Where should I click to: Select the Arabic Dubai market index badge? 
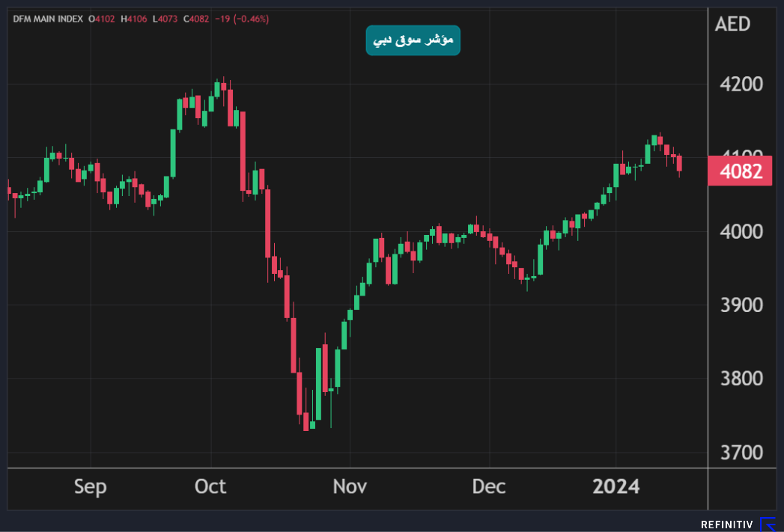[413, 40]
